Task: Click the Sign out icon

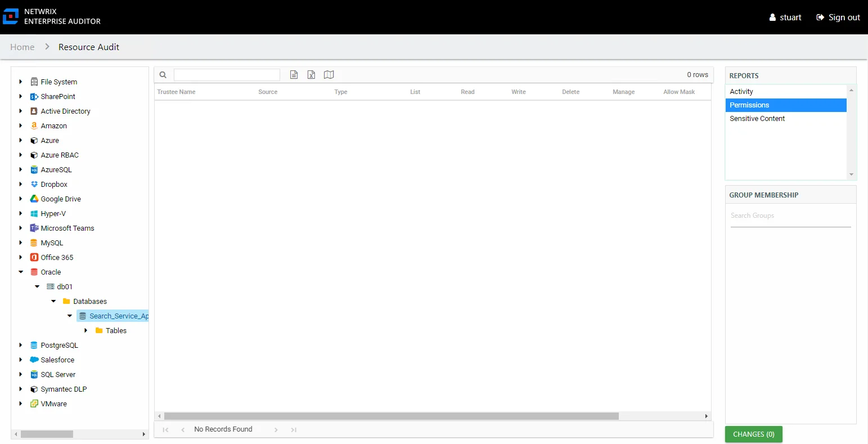Action: coord(820,17)
